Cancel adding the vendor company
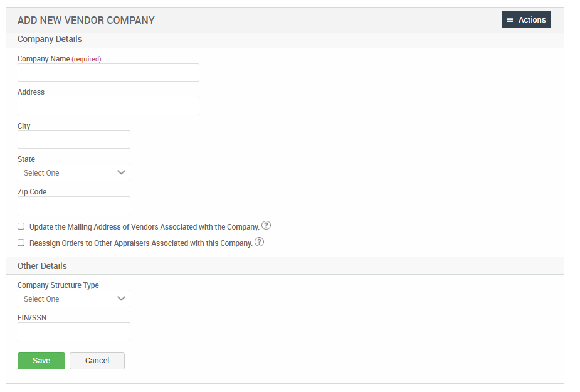This screenshot has width=580, height=392. 97,361
